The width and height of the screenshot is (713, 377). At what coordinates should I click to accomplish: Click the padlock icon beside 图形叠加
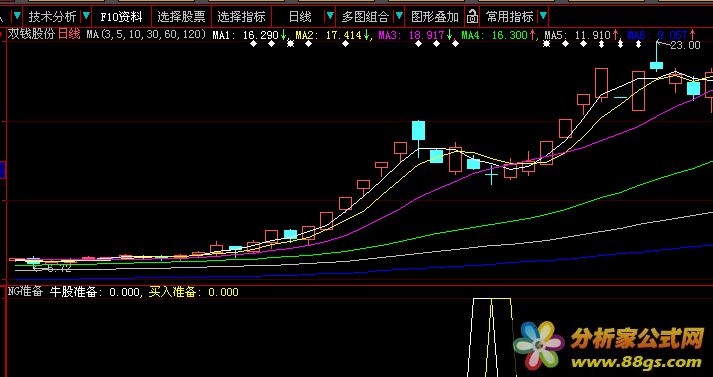(x=472, y=17)
